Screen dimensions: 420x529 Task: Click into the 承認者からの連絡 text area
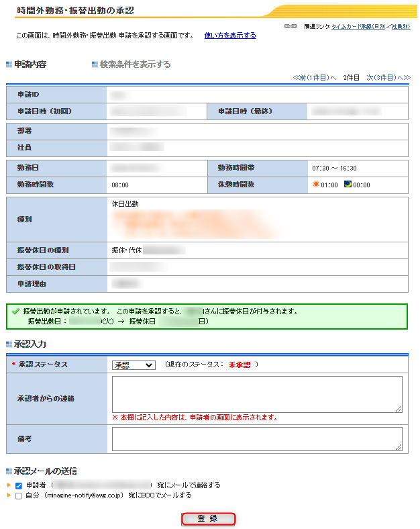point(257,394)
